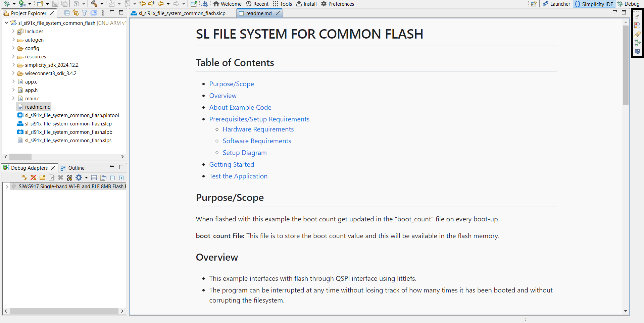Switch to the Debug perspective toggle
644x323 pixels.
pos(629,4)
